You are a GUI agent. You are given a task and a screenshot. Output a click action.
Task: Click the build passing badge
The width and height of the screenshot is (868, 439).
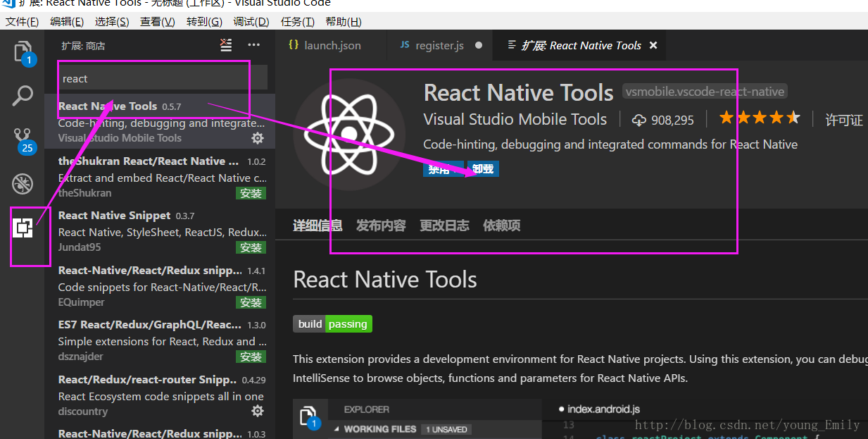(x=332, y=324)
